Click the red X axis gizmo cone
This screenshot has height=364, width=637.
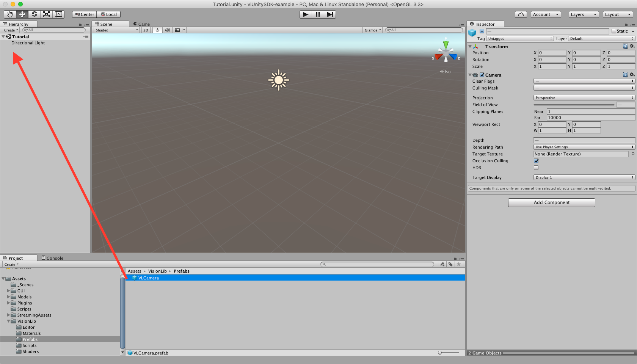439,56
